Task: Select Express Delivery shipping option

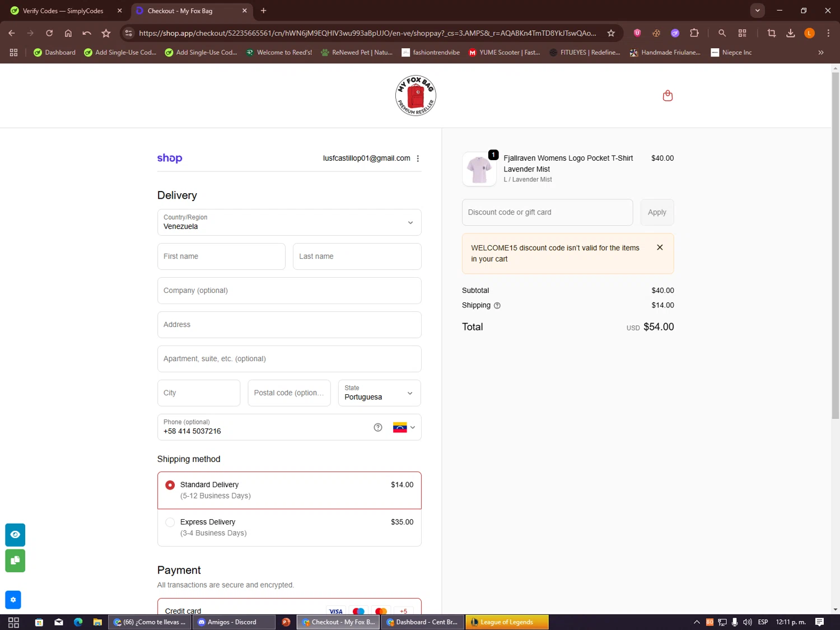Action: tap(289, 528)
